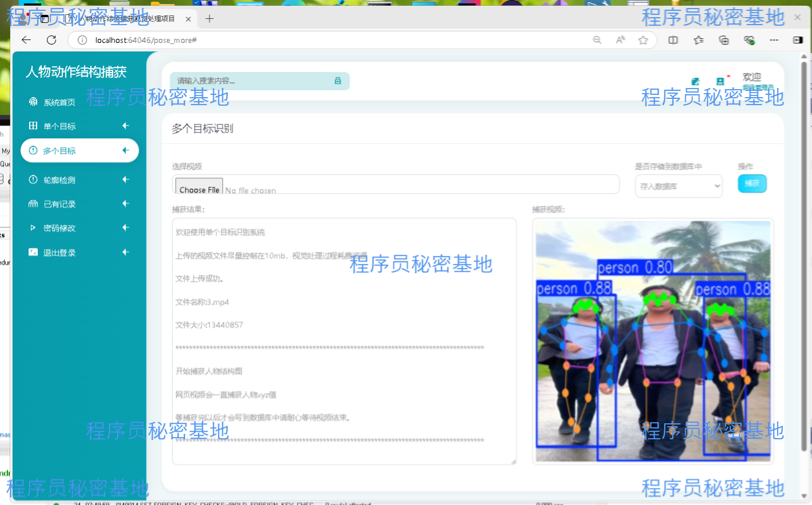Open the tab actions menu icon
The width and height of the screenshot is (812, 505).
click(x=45, y=19)
